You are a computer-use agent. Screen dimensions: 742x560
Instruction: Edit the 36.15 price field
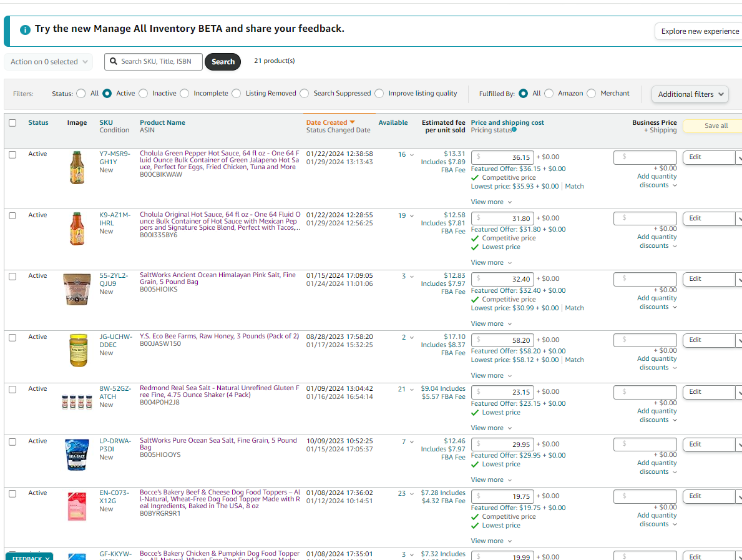(503, 157)
